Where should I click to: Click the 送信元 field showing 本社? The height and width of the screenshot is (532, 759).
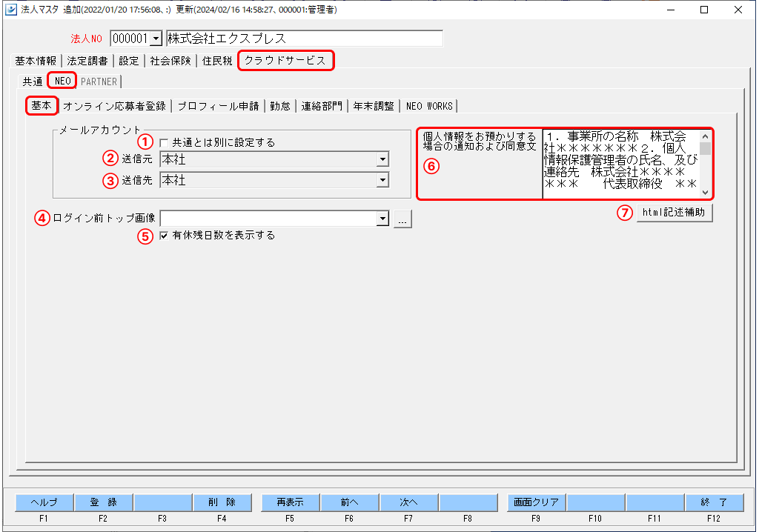268,159
